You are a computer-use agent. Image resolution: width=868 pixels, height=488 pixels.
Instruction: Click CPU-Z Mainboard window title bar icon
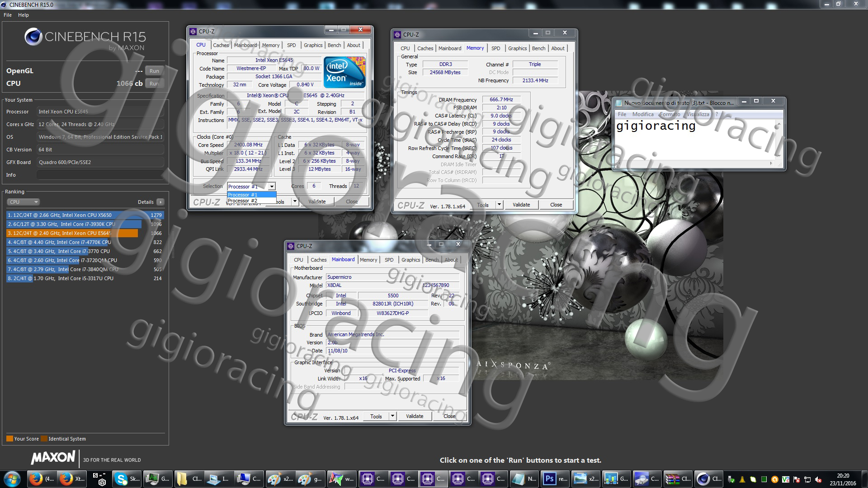[291, 246]
